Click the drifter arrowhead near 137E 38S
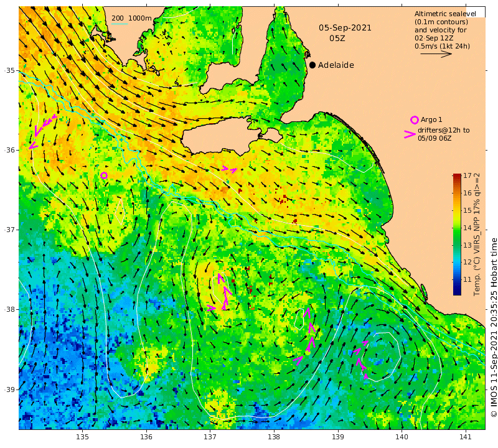Image resolution: width=498 pixels, height=448 pixels. point(212,307)
